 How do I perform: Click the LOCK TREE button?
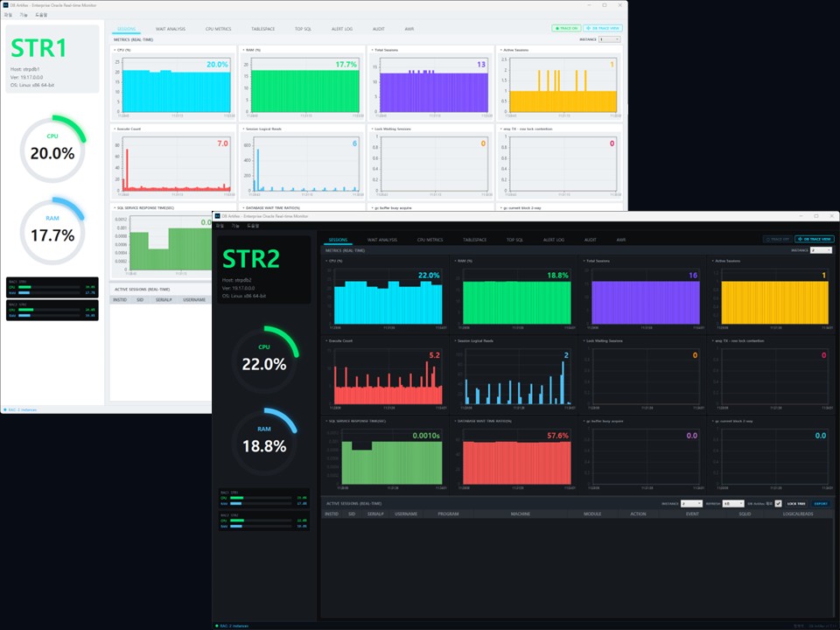click(796, 504)
